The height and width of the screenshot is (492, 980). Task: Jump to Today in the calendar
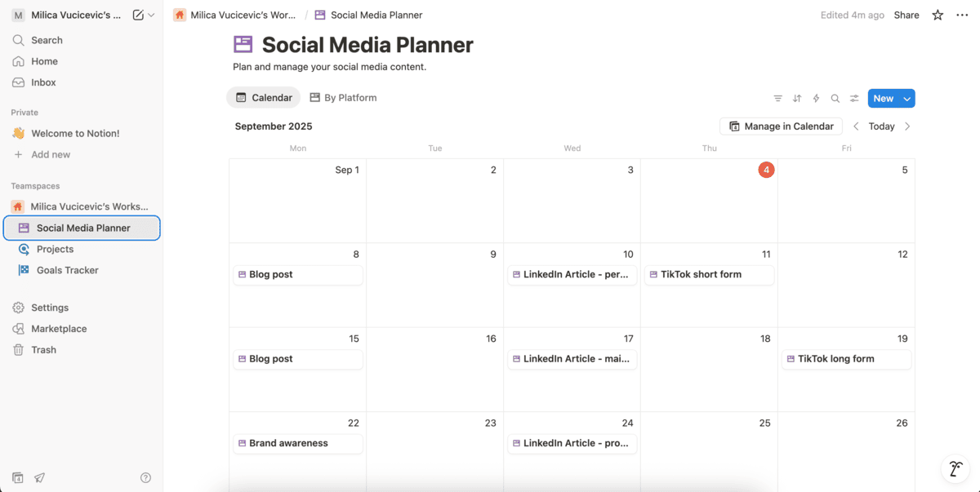point(881,126)
